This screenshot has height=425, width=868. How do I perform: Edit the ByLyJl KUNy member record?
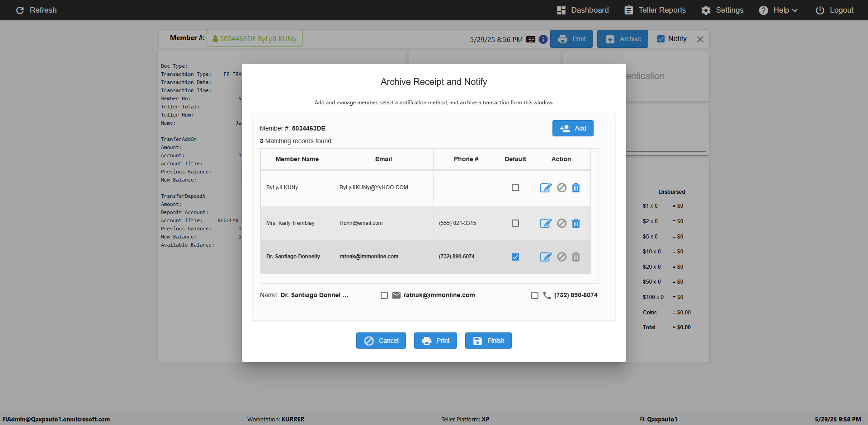pos(546,187)
